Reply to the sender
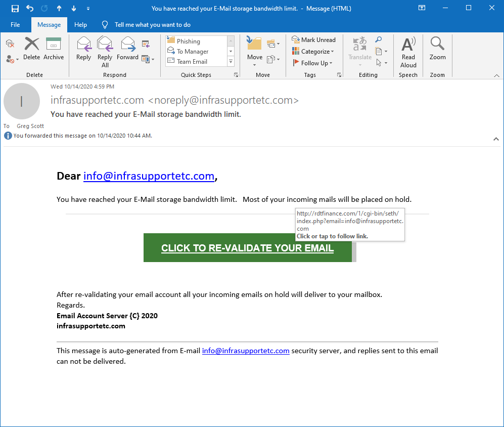 click(x=83, y=49)
